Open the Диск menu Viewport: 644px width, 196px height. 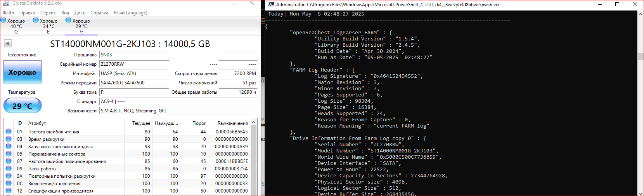click(80, 13)
